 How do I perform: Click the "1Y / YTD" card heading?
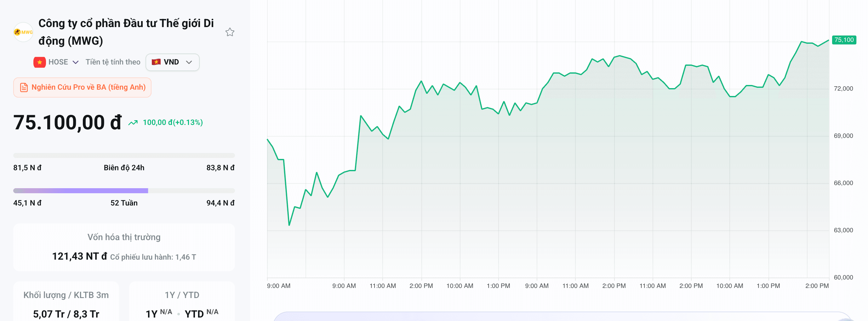coord(182,295)
